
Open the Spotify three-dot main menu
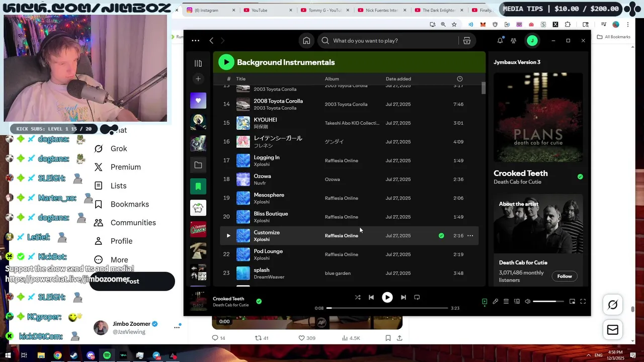196,41
